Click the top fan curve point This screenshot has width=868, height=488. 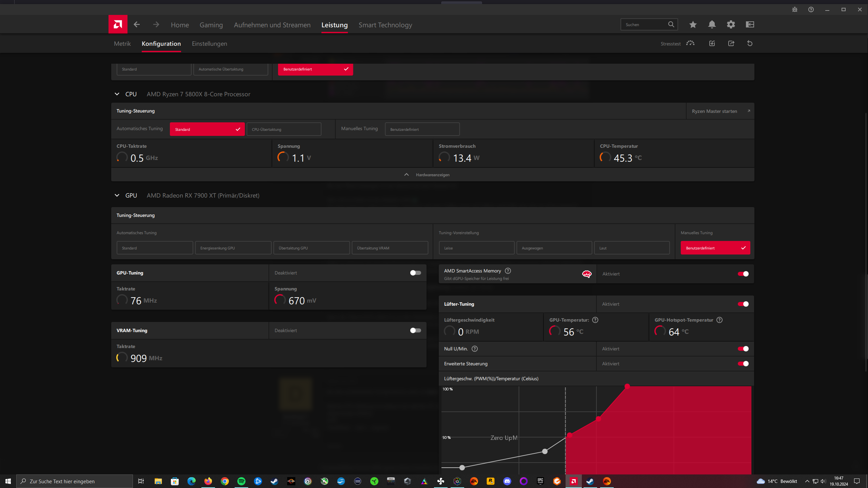[x=627, y=386]
